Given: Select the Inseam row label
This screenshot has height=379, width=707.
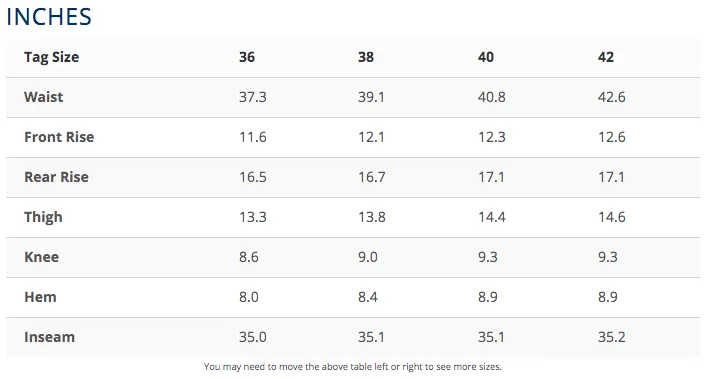Looking at the screenshot, I should (x=49, y=337).
